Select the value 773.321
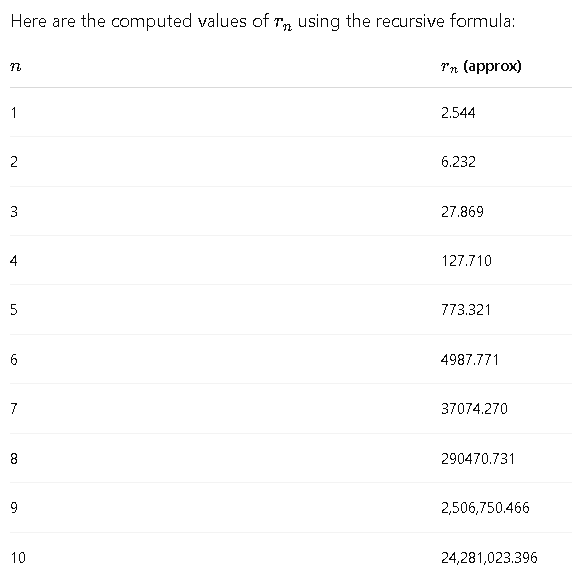 [x=466, y=310]
